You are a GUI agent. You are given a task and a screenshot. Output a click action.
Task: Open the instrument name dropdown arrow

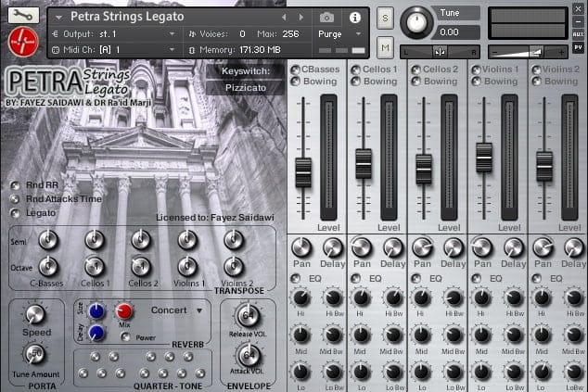coord(58,18)
